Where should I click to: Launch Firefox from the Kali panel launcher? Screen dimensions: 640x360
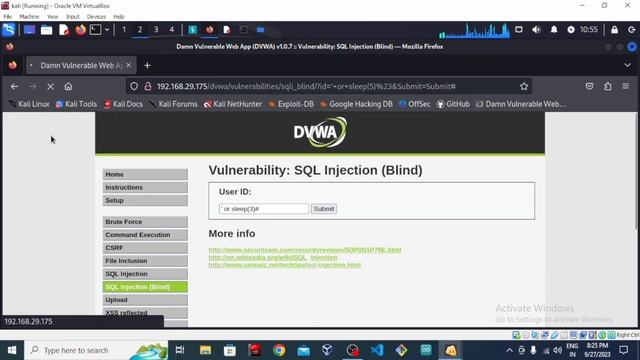[80, 30]
